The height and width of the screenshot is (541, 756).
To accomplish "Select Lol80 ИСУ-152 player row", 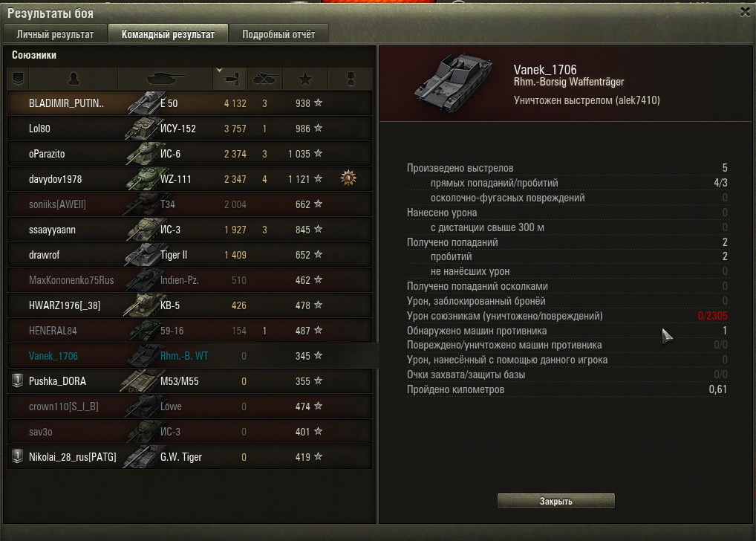I will coord(189,129).
